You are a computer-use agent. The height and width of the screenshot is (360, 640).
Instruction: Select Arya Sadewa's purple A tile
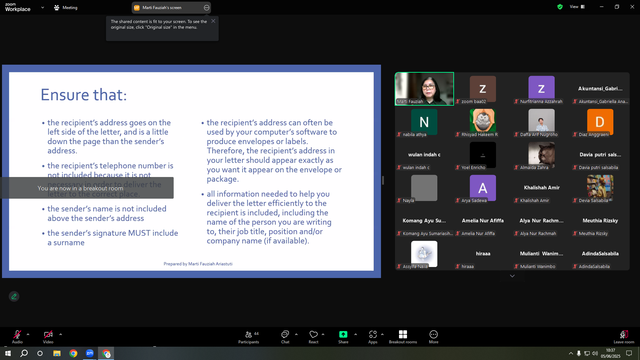coord(482,188)
